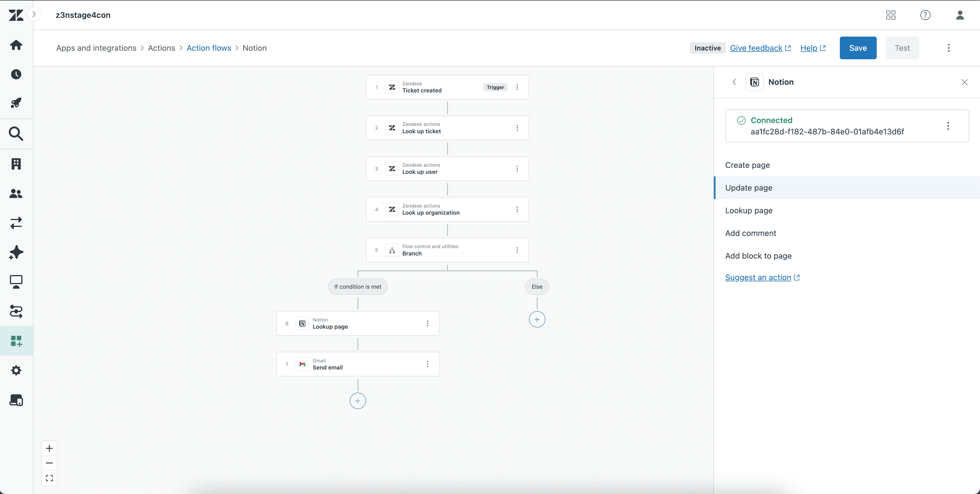Open the Channels arrows sidebar icon

16,223
